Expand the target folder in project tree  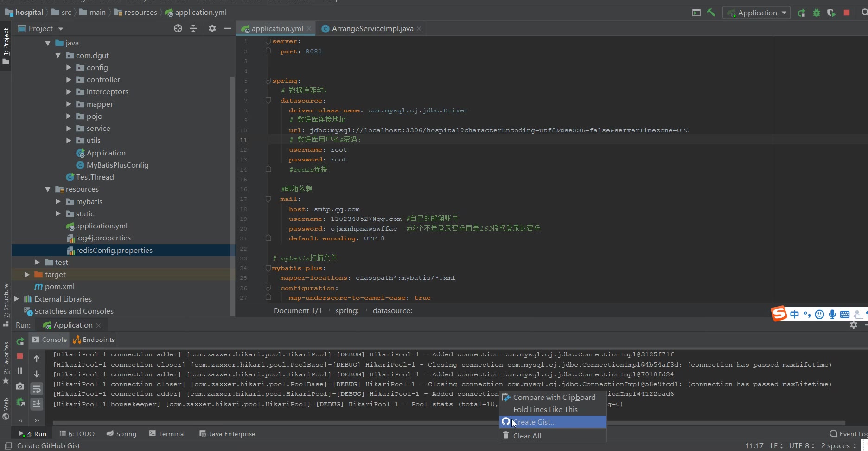tap(27, 275)
